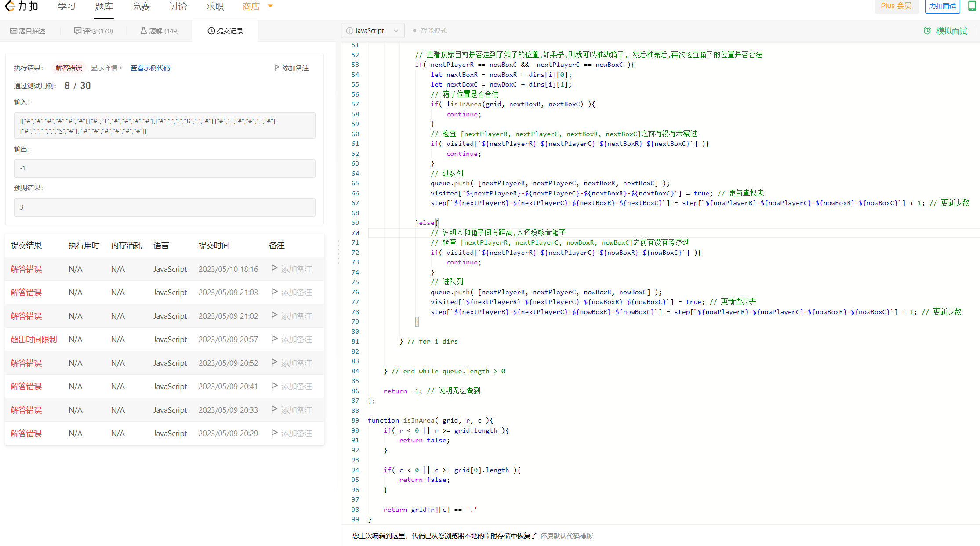Open the 2023/05/09 21:02 解答错误 submission

click(26, 316)
